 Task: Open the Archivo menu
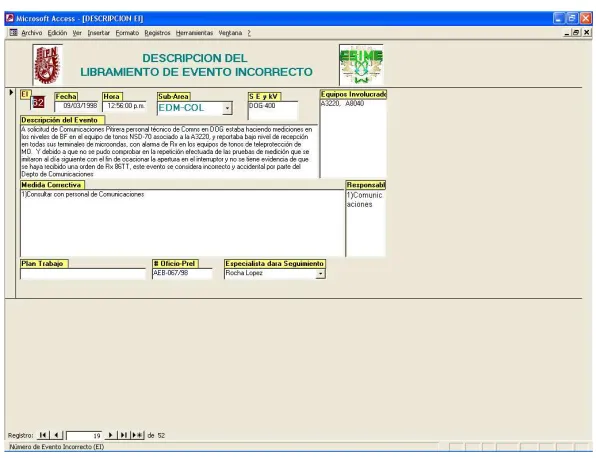(32, 33)
